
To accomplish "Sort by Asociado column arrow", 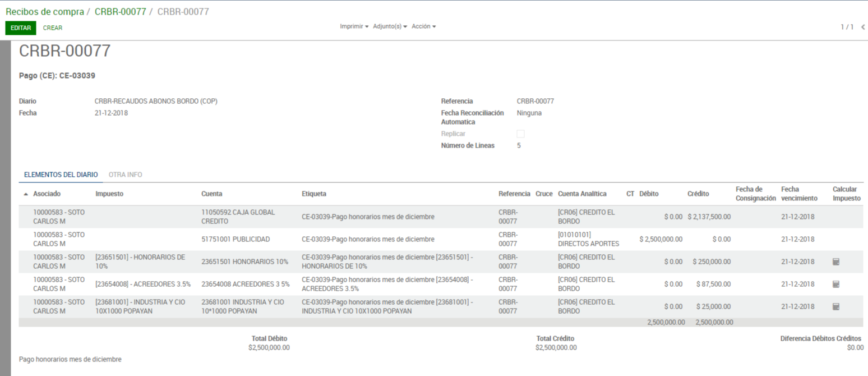I will [26, 194].
